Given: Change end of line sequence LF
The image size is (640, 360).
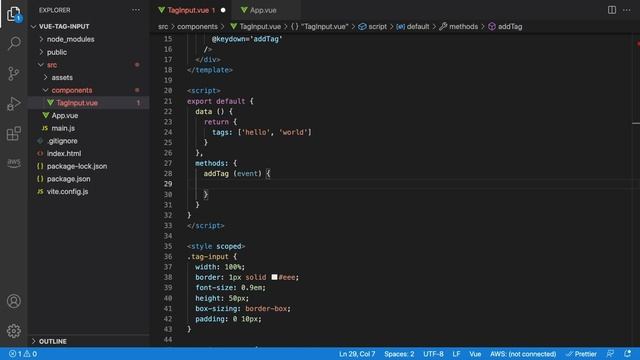Looking at the screenshot, I should [x=456, y=354].
